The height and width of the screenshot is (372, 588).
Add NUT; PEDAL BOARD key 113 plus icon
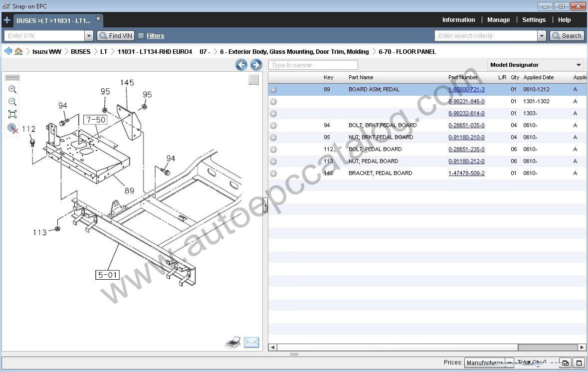pyautogui.click(x=273, y=162)
